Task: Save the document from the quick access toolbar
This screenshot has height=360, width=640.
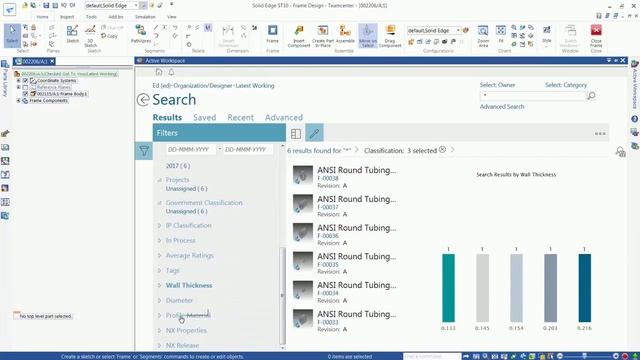Action: tap(46, 5)
